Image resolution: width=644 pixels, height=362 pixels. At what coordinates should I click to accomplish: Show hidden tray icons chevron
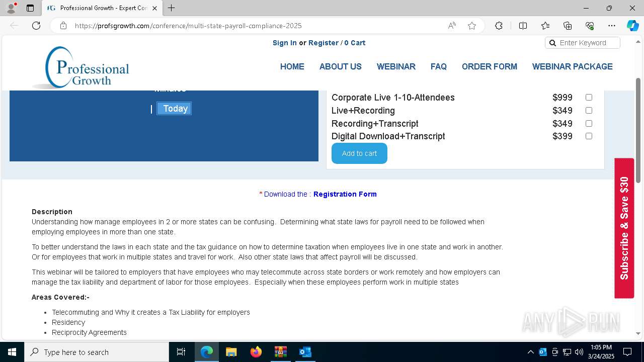point(530,352)
